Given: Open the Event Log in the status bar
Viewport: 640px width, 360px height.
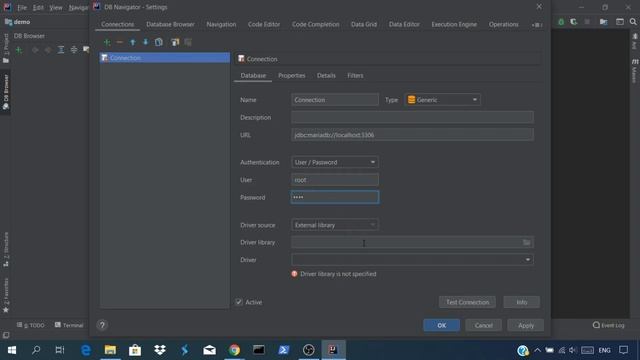Looking at the screenshot, I should point(609,325).
